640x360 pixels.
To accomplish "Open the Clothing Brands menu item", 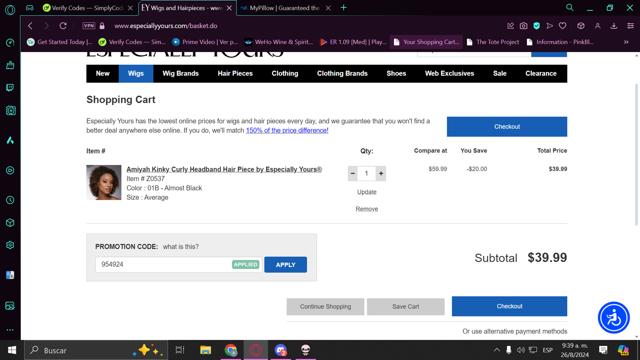I will [x=342, y=73].
